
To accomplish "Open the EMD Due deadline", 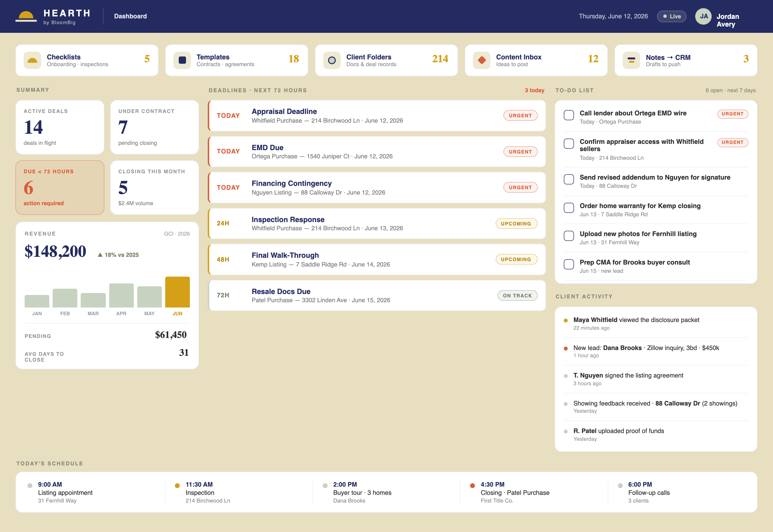I will click(377, 152).
